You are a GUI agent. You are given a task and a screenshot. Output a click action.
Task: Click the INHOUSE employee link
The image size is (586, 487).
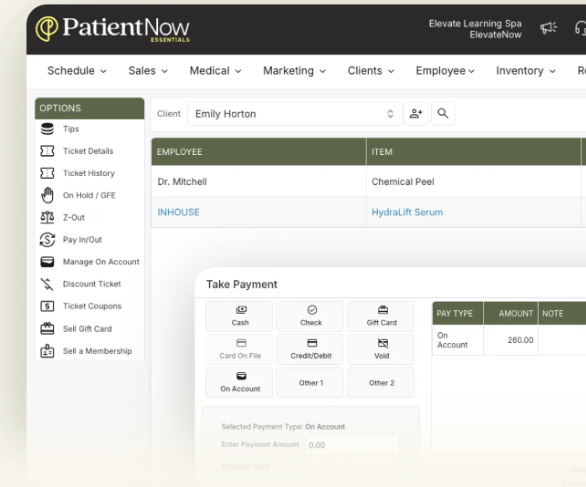click(178, 212)
